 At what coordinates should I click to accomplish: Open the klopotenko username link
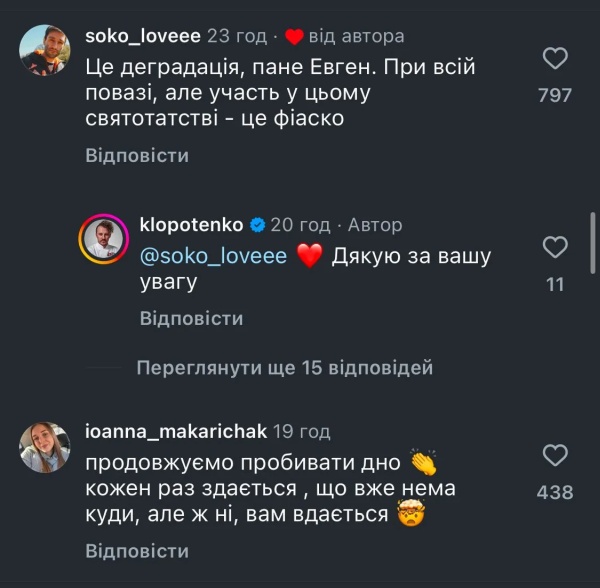[193, 225]
